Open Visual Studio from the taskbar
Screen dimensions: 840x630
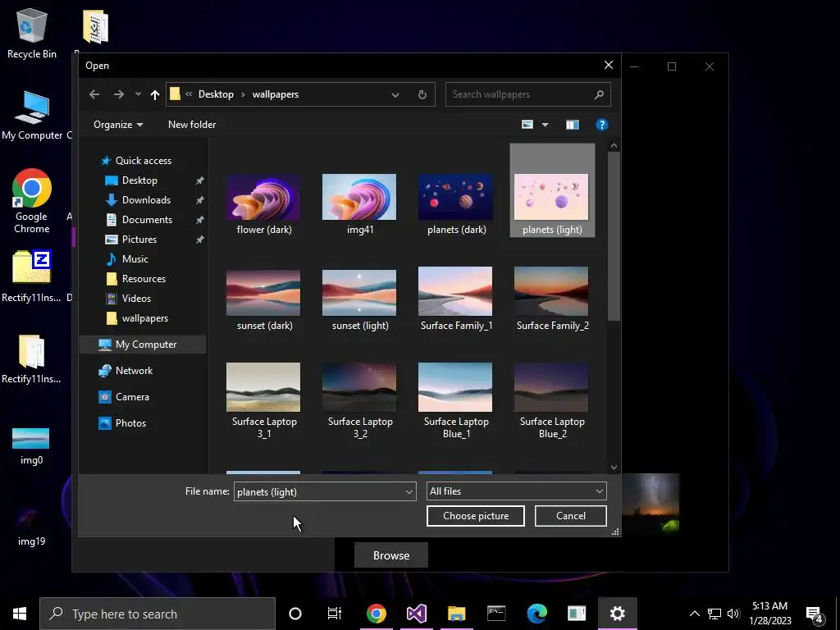(x=416, y=614)
